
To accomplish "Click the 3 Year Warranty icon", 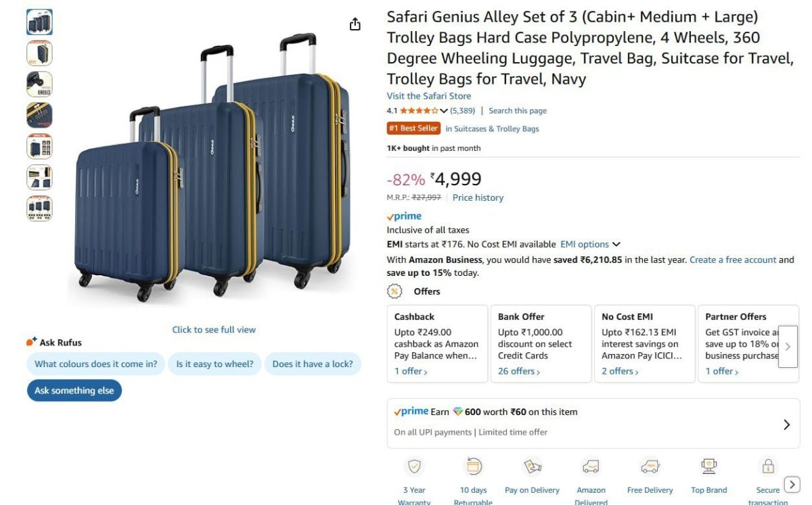I will click(413, 466).
